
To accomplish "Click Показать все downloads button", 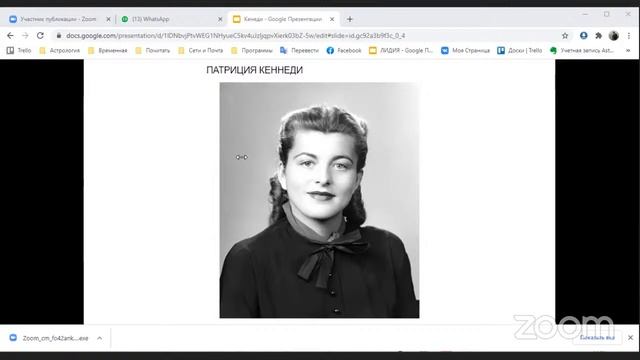I will point(597,338).
